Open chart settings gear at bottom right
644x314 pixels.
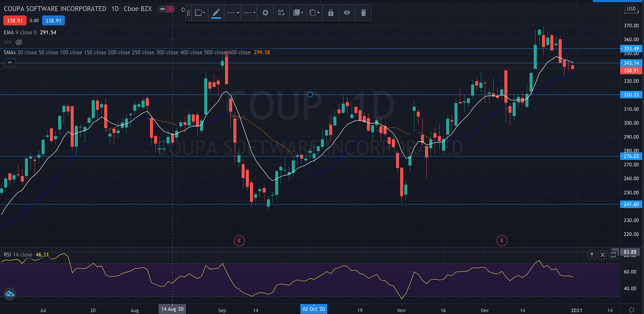(x=632, y=309)
